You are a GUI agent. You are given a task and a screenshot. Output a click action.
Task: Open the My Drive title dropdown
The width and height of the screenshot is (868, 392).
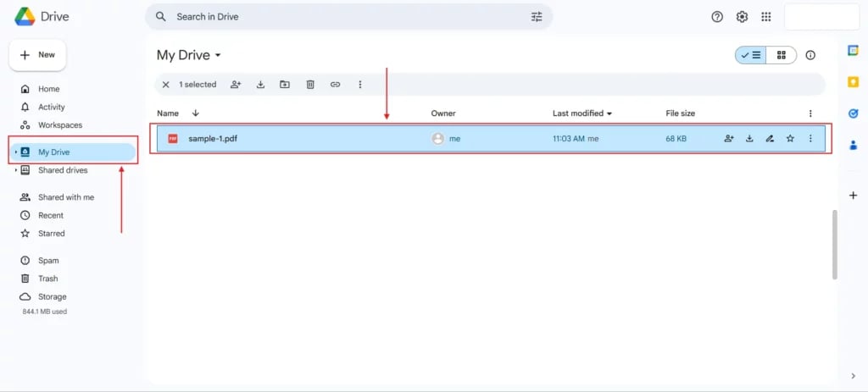(218, 56)
